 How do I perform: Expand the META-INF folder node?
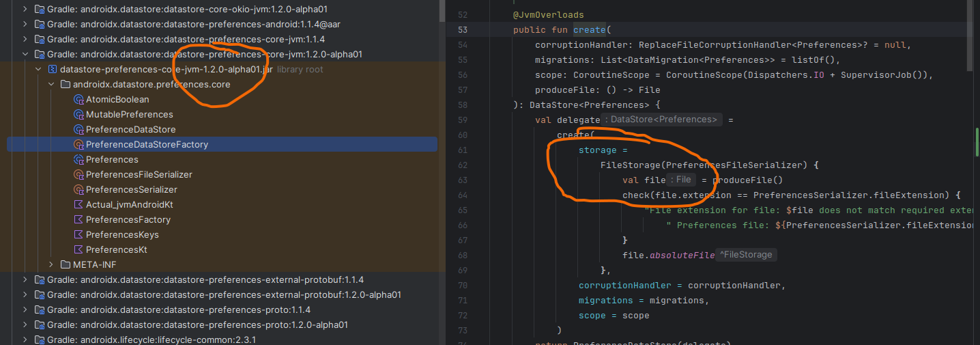tap(51, 265)
